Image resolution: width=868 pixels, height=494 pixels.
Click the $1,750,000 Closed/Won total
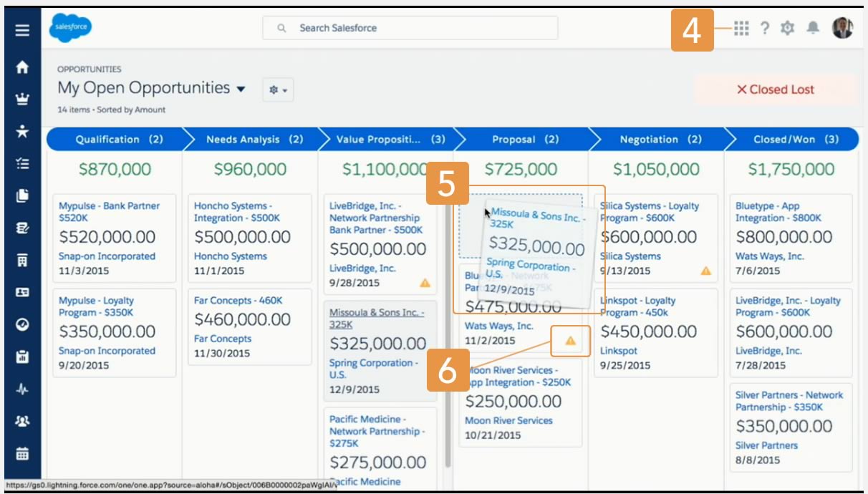pos(791,170)
